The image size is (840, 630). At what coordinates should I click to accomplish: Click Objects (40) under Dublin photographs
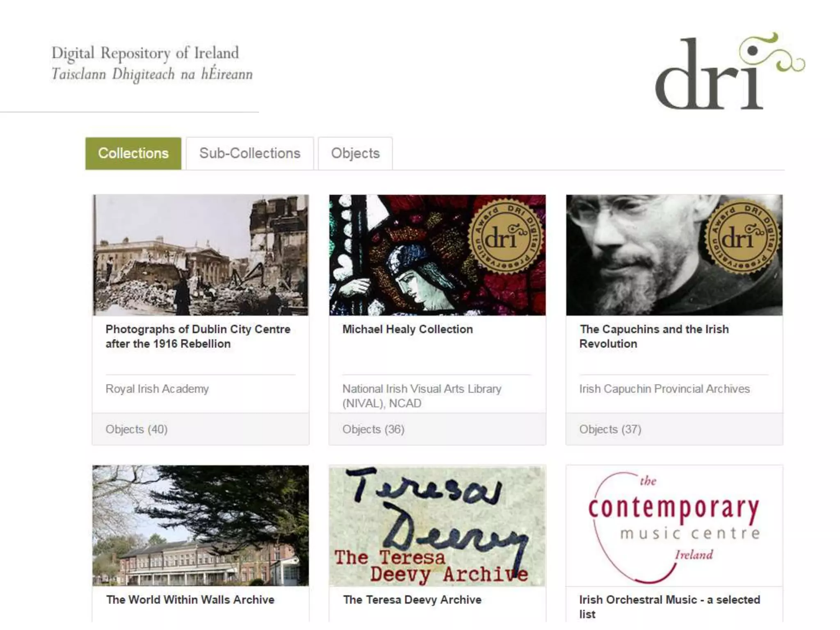tap(137, 429)
